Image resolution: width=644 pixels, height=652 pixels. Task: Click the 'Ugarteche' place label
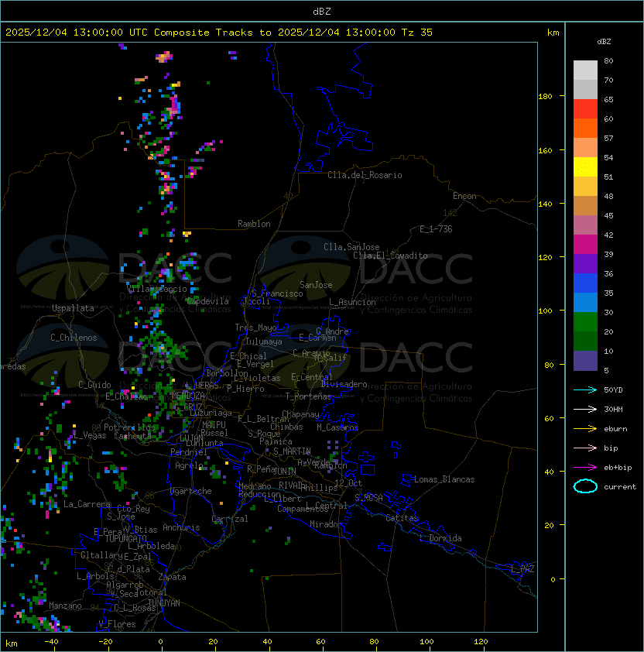pos(191,491)
